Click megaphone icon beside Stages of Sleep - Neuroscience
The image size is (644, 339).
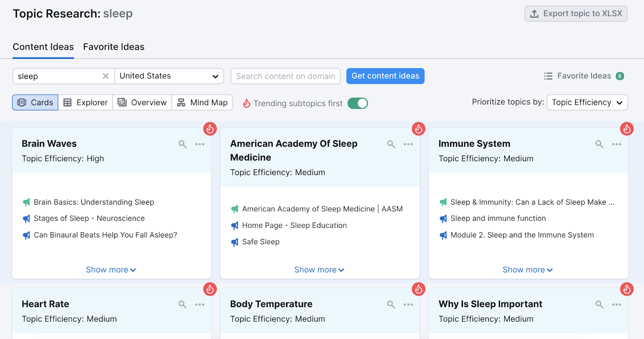coord(27,219)
